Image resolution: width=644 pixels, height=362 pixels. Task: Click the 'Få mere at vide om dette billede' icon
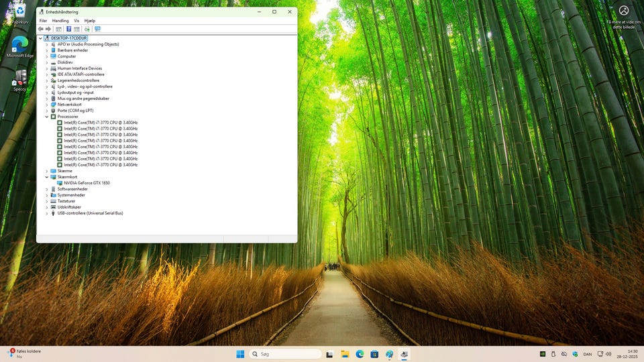tap(623, 11)
